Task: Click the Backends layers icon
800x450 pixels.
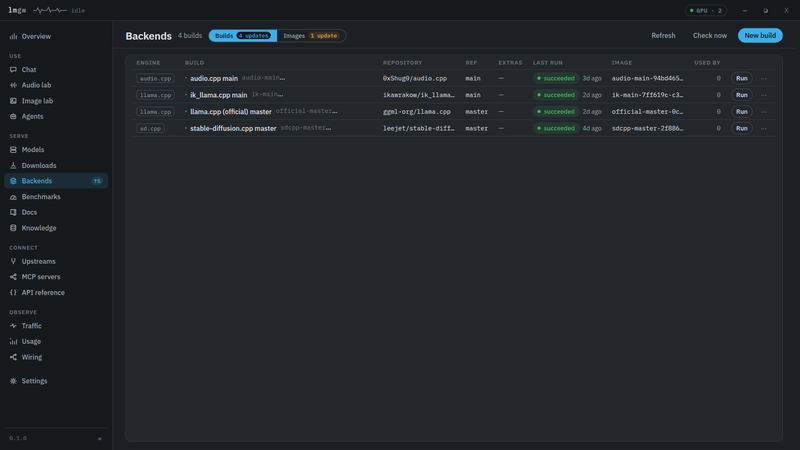Action: coord(13,181)
